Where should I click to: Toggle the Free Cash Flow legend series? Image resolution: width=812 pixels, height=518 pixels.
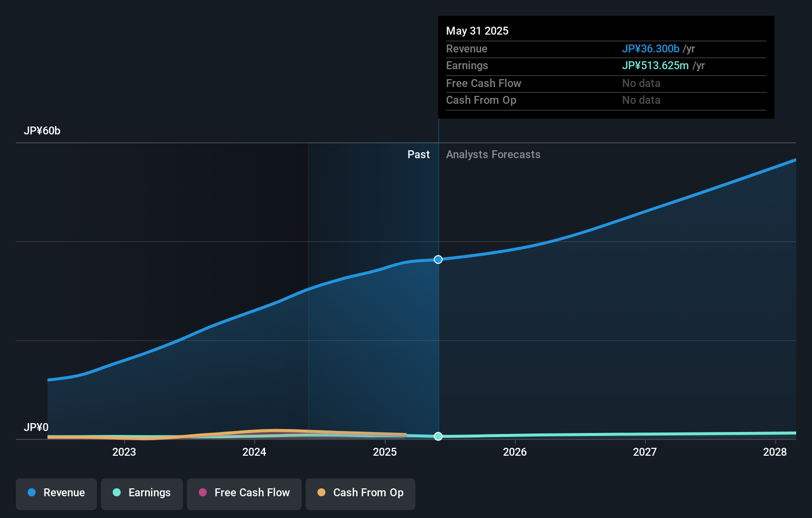[244, 493]
